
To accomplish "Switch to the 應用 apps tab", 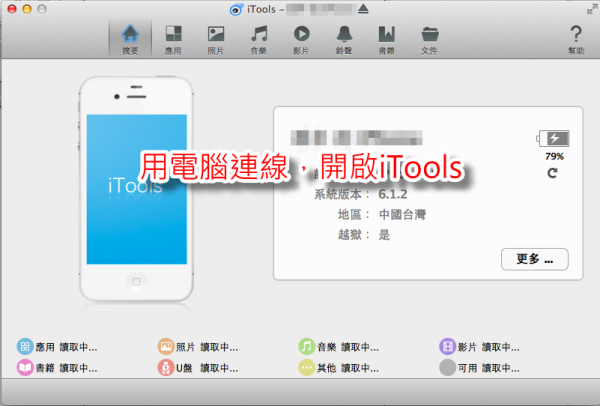I will (x=173, y=39).
